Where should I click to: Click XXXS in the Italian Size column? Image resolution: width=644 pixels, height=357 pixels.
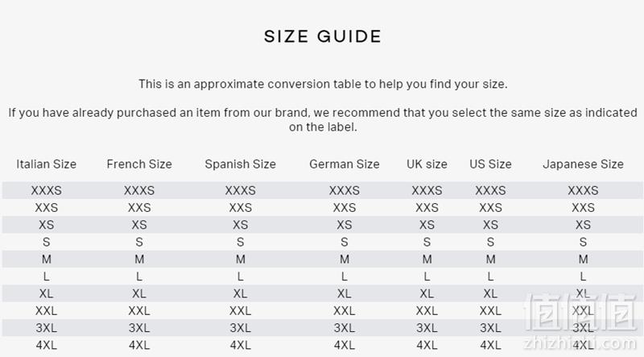(x=47, y=190)
